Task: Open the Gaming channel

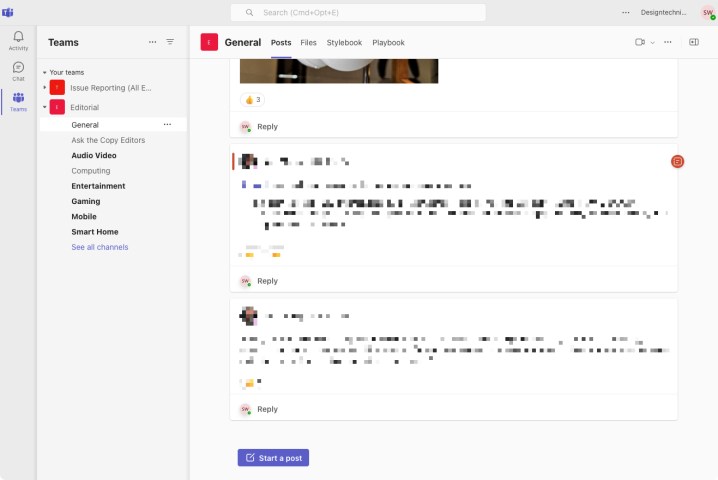Action: (86, 201)
